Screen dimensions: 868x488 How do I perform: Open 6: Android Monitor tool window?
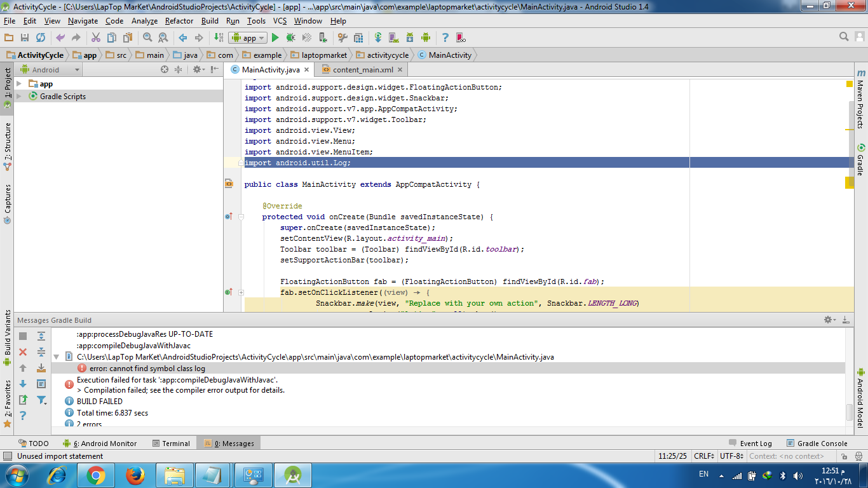(x=100, y=444)
